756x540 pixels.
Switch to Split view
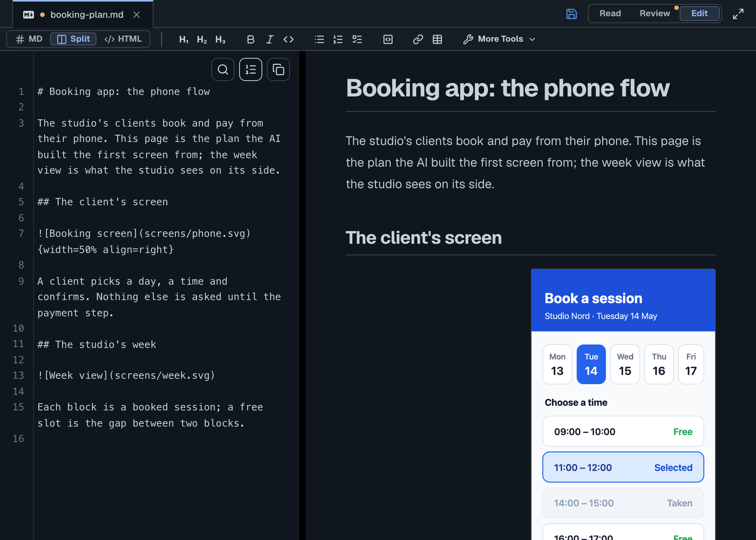tap(73, 39)
